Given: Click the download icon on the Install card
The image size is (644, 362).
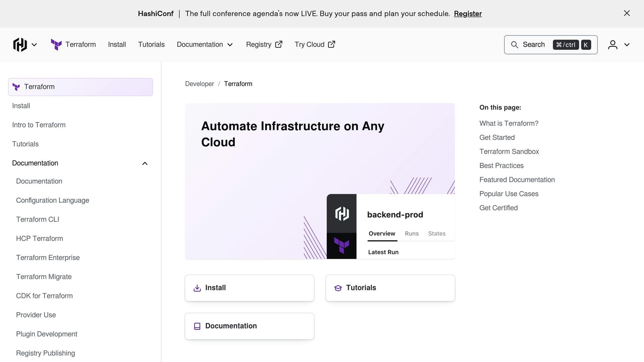Looking at the screenshot, I should coord(197,288).
